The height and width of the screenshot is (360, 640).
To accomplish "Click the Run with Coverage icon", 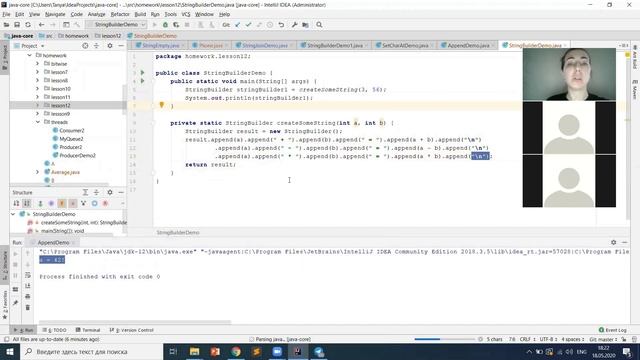I will click(176, 25).
